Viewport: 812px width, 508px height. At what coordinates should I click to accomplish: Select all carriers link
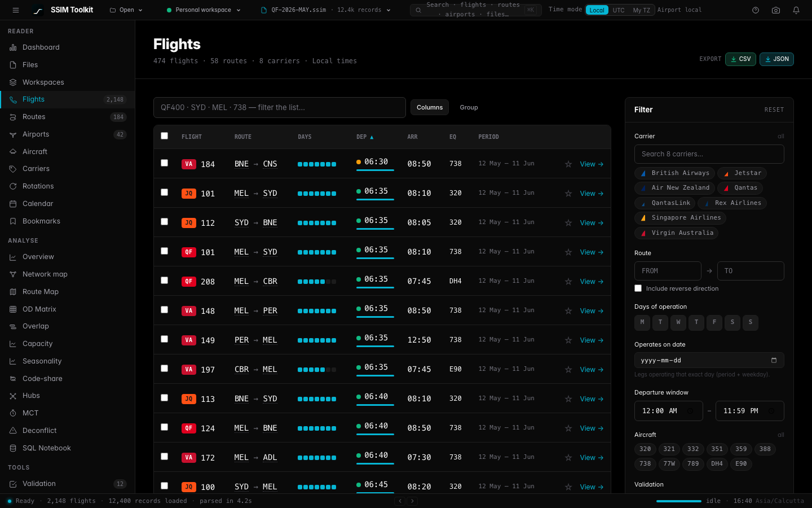[x=781, y=136]
